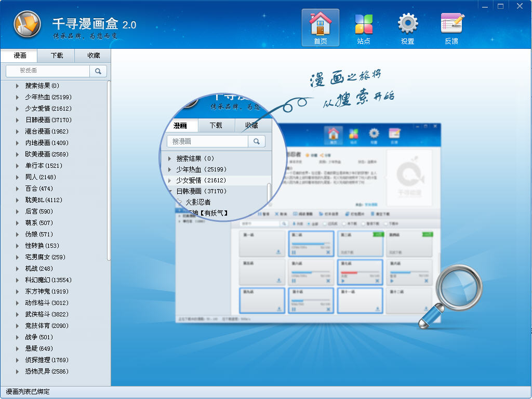
Task: Expand the 港台漫画 category arrow
Action: (17, 131)
